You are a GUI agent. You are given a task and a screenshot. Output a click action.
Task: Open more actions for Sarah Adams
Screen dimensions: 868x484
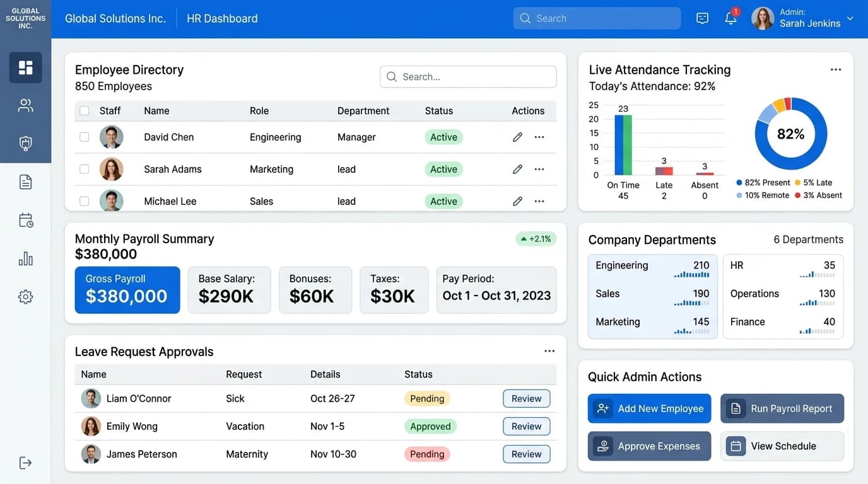coord(539,170)
